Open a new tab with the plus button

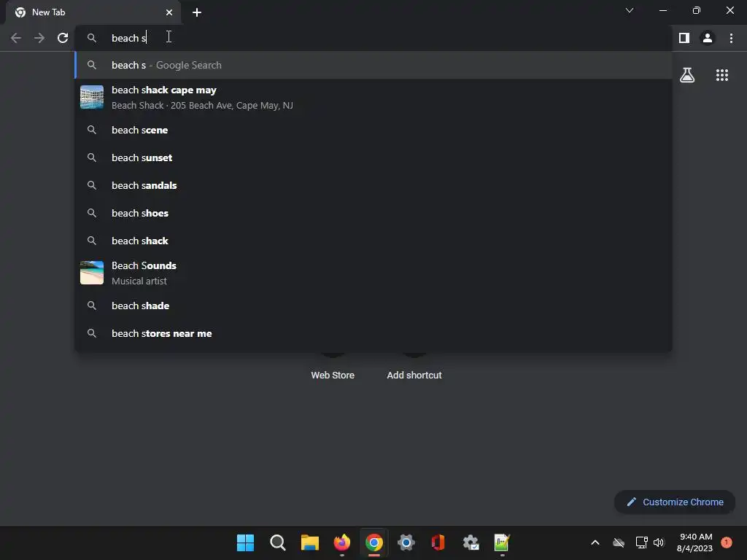(197, 12)
